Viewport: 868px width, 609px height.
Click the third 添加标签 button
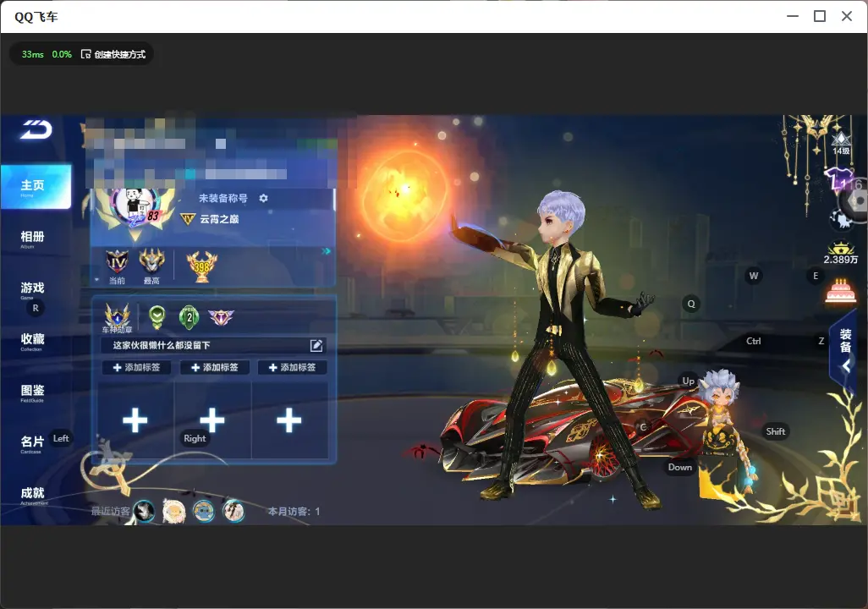(x=292, y=368)
